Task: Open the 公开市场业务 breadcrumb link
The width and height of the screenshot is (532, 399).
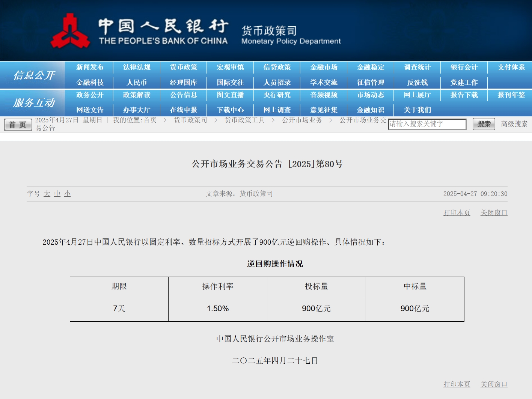Action: click(302, 120)
